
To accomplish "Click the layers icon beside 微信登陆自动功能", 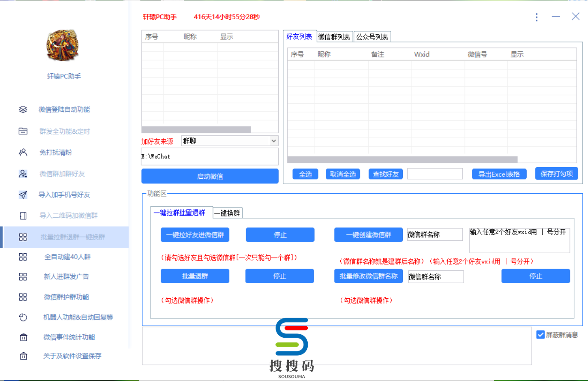I will pos(23,109).
